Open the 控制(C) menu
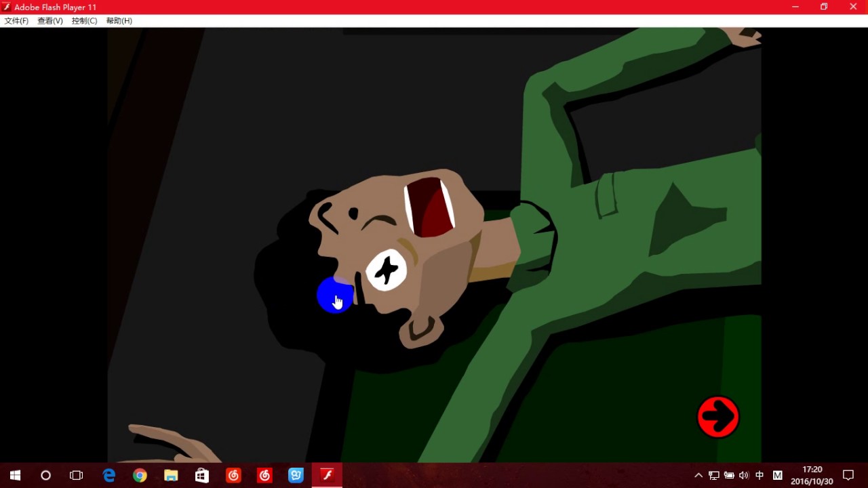 [x=85, y=21]
